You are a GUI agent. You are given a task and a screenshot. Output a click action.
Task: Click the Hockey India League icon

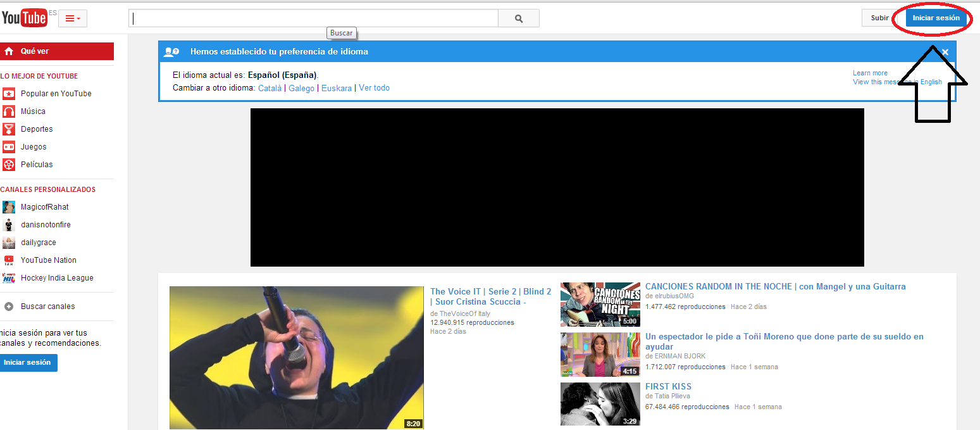pos(9,278)
